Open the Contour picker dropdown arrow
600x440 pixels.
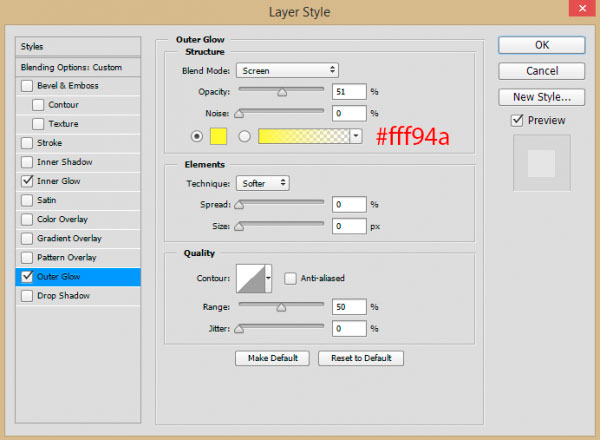point(268,278)
